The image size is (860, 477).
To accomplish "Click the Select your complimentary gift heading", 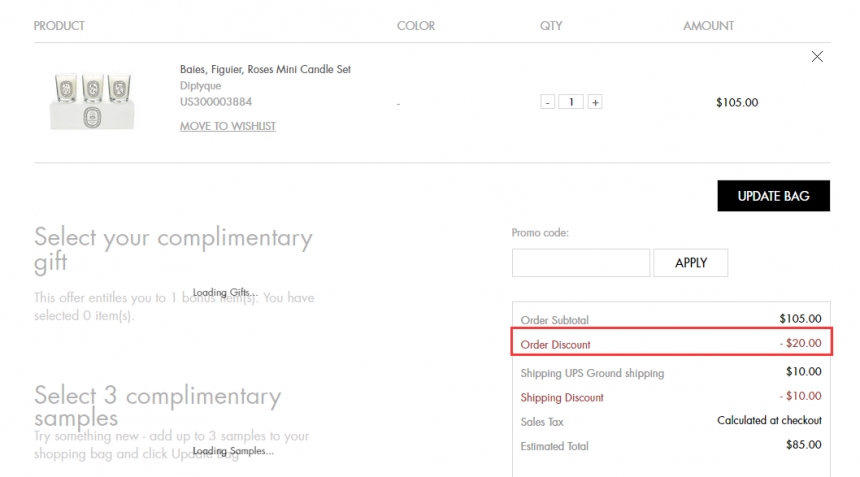I will pos(173,249).
